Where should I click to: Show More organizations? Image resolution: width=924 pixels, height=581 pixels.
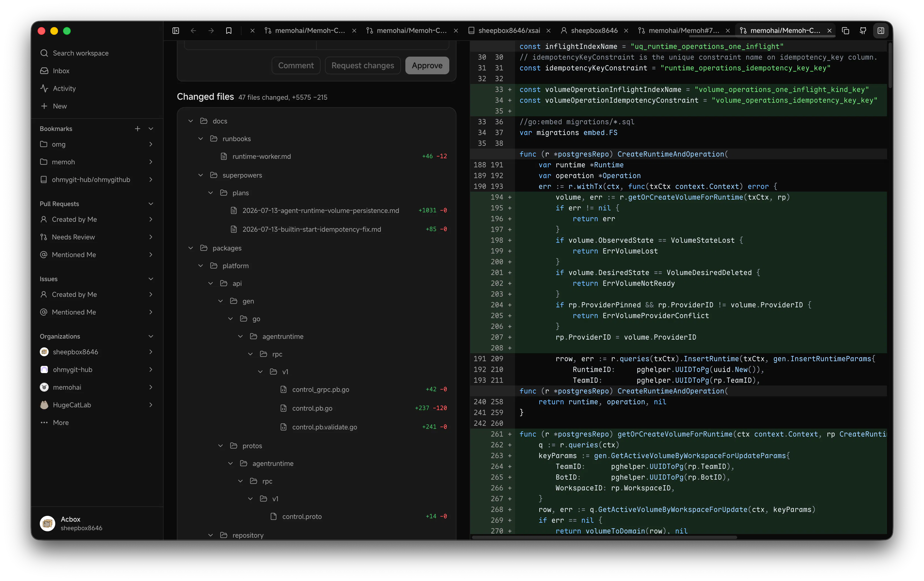97,422
